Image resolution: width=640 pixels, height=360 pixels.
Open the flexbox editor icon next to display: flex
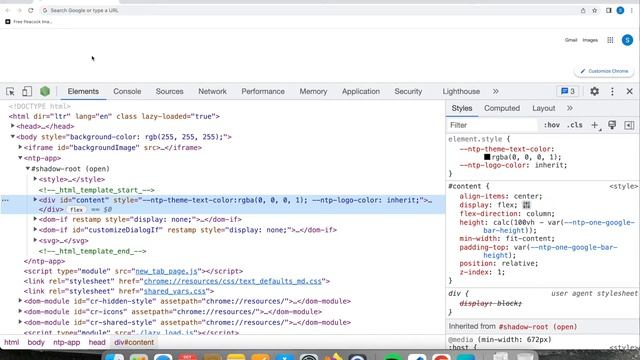click(x=527, y=205)
